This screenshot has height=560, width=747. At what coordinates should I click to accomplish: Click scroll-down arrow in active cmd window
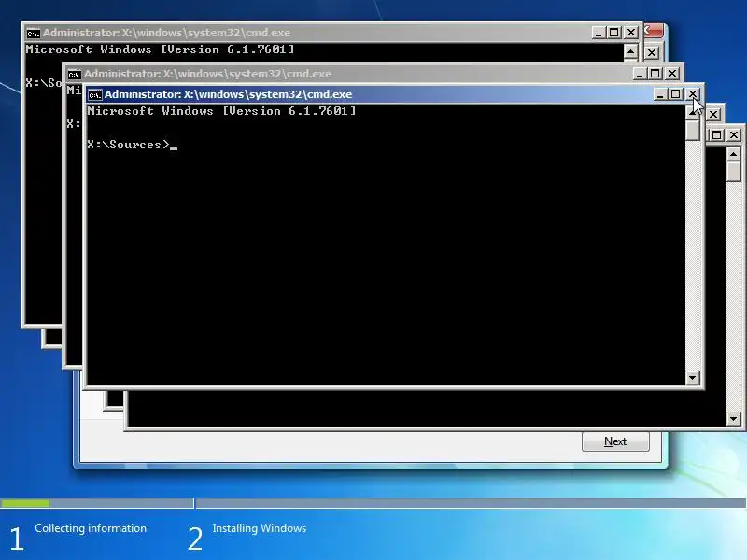pos(692,378)
